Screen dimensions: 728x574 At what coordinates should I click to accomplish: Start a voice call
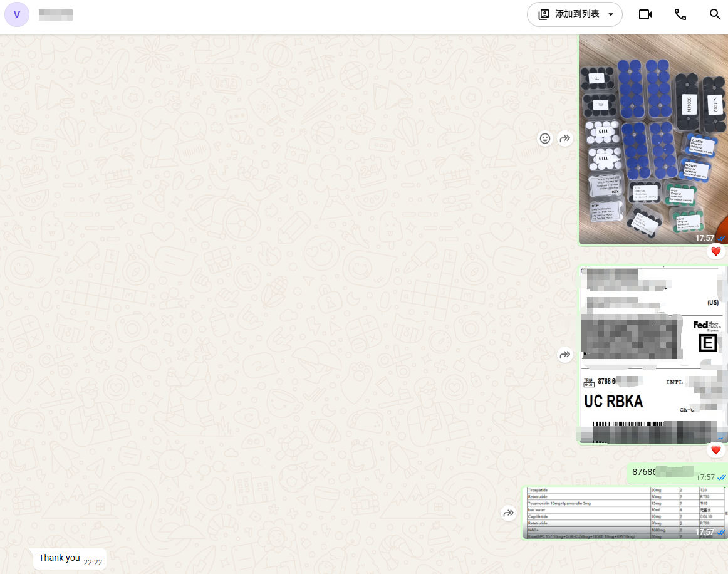click(680, 14)
